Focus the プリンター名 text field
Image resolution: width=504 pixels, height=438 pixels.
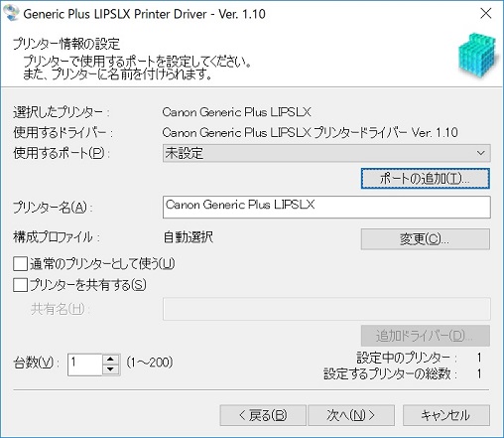[326, 207]
